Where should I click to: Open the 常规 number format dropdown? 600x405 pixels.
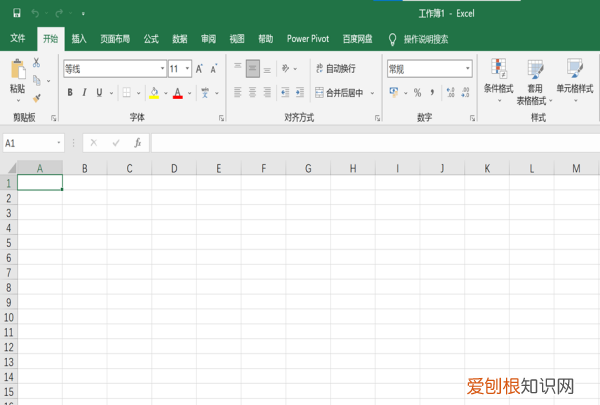(468, 69)
